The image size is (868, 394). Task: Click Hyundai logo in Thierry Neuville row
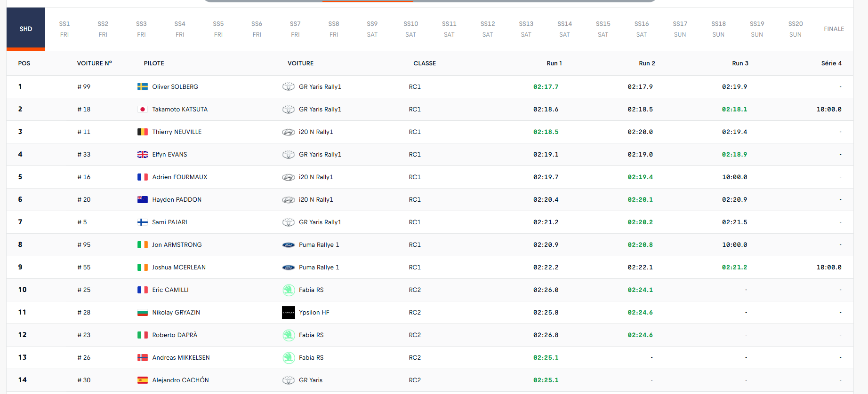click(x=289, y=132)
